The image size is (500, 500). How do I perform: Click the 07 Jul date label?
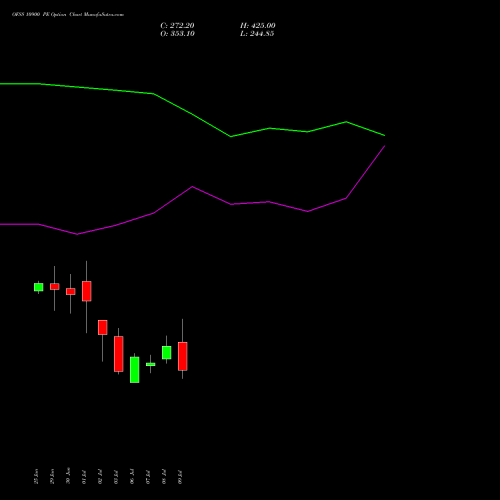point(148,477)
